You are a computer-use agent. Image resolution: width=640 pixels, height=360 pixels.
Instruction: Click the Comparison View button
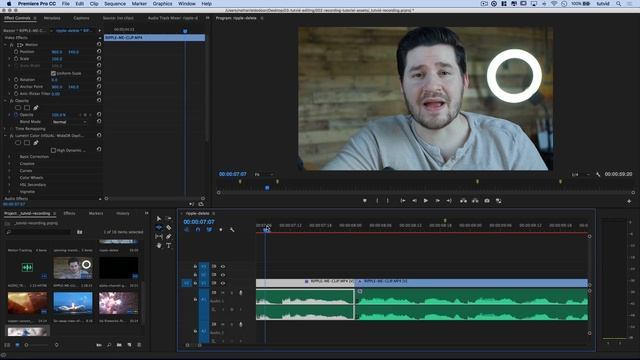click(x=498, y=201)
